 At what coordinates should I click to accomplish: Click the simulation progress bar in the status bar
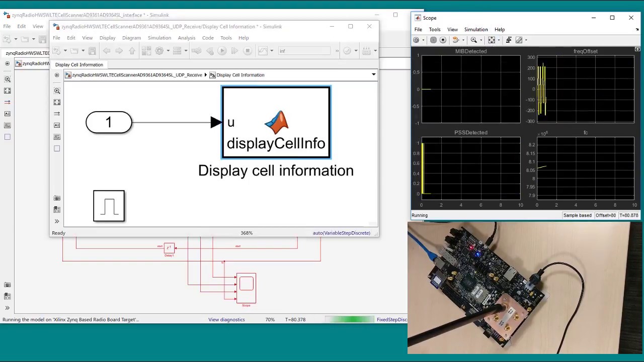point(350,320)
